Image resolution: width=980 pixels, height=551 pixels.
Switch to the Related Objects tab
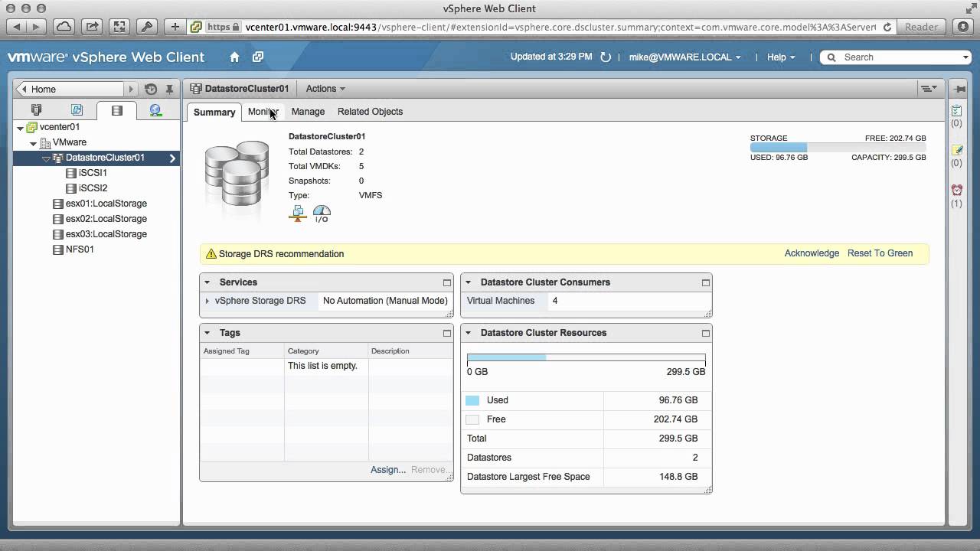370,112
